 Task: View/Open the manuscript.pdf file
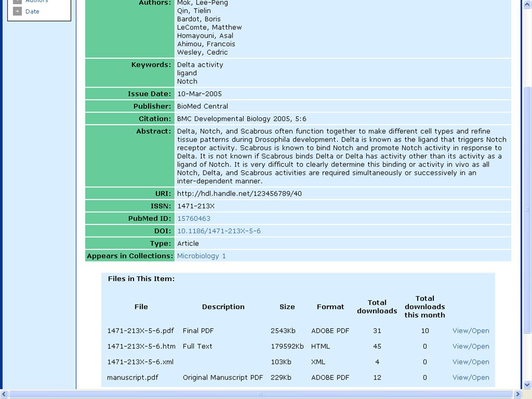pyautogui.click(x=470, y=377)
